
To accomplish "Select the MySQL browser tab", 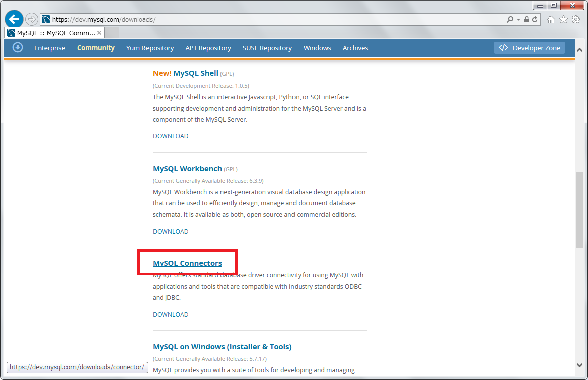I will (50, 31).
